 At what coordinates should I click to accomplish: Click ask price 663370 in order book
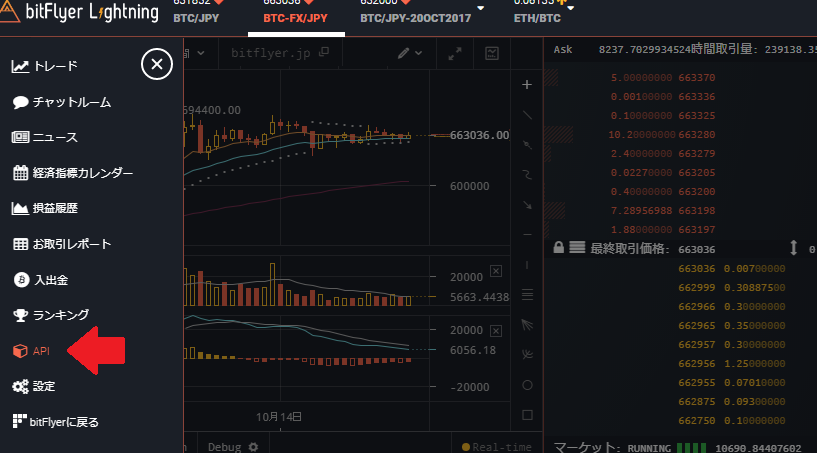pos(697,78)
